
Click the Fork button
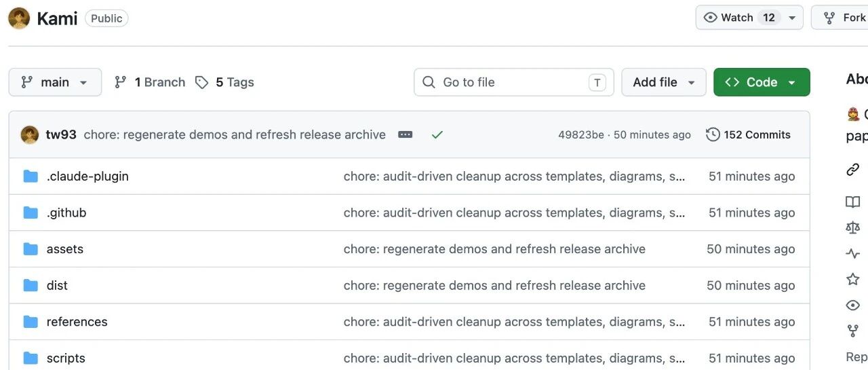point(841,18)
